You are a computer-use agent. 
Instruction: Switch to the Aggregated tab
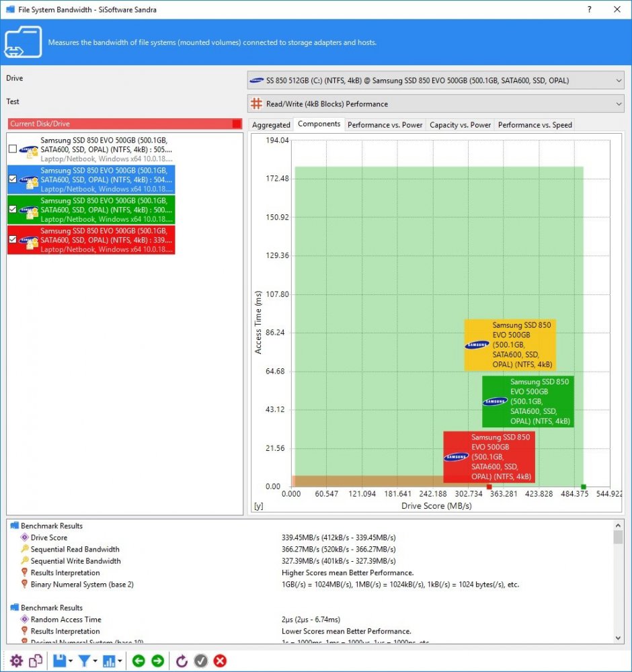[x=271, y=125]
